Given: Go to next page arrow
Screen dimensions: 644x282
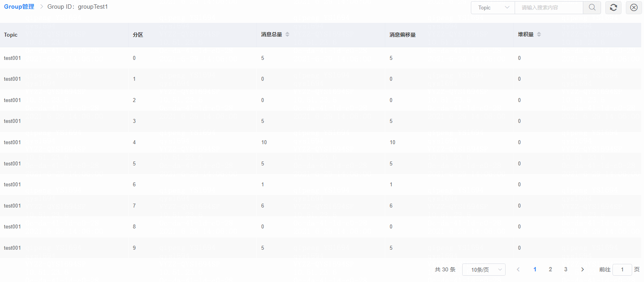Looking at the screenshot, I should pyautogui.click(x=582, y=269).
